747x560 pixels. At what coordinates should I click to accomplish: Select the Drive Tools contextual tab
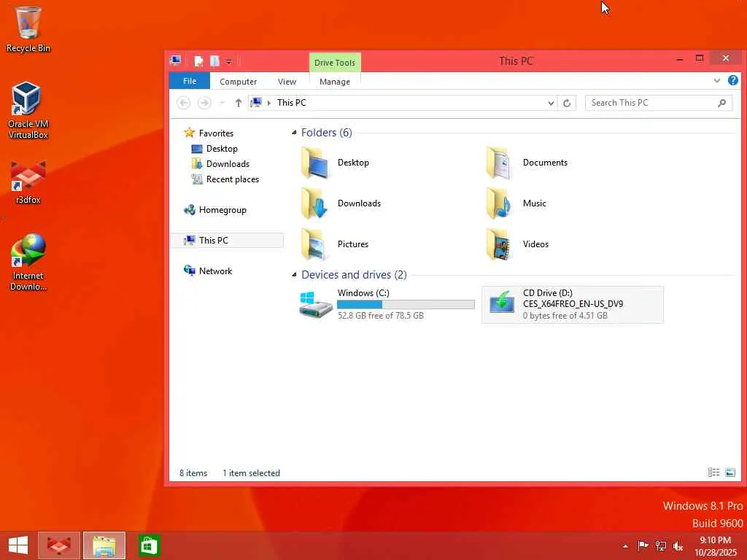tap(334, 63)
